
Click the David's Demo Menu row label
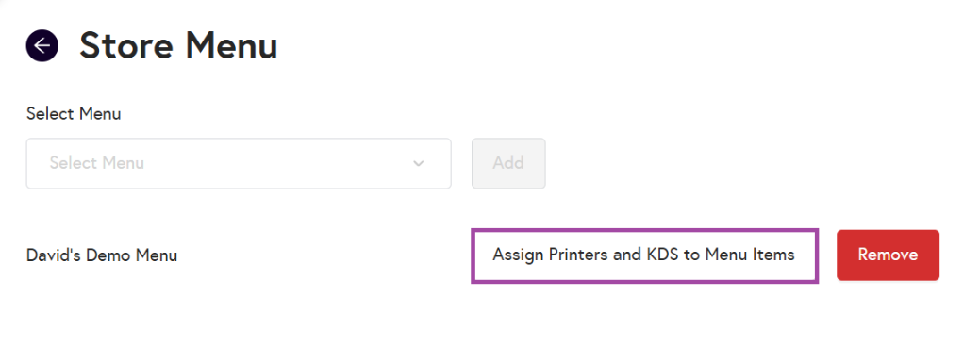tap(102, 255)
